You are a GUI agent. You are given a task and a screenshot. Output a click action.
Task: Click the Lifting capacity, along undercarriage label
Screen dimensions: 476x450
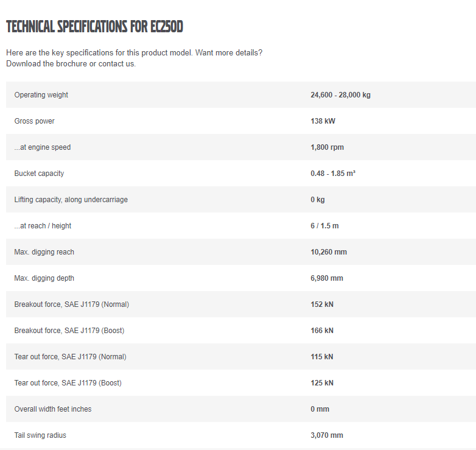71,200
